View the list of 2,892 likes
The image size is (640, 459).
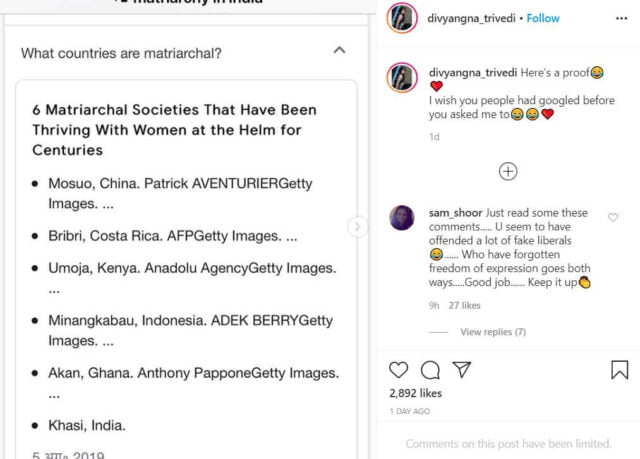coord(414,393)
